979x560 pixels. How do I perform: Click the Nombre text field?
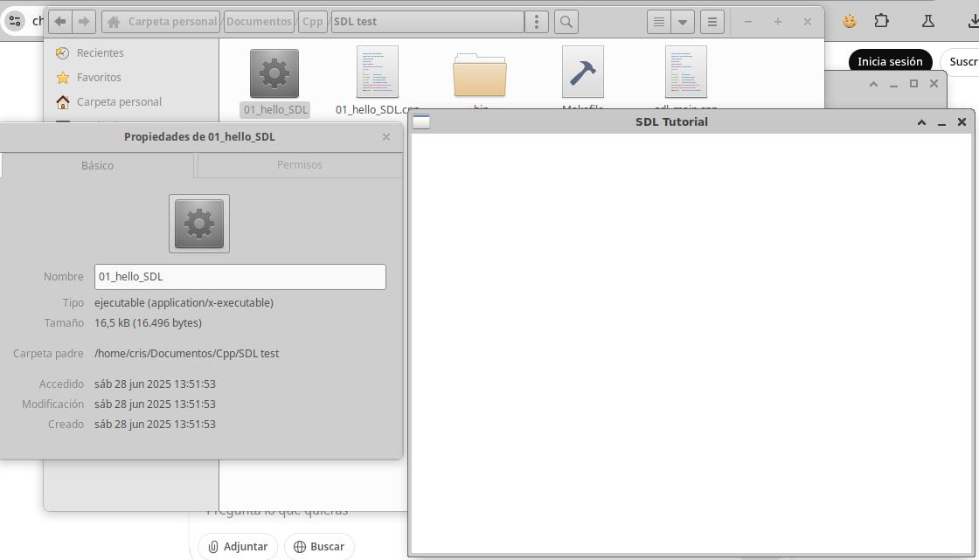tap(240, 277)
